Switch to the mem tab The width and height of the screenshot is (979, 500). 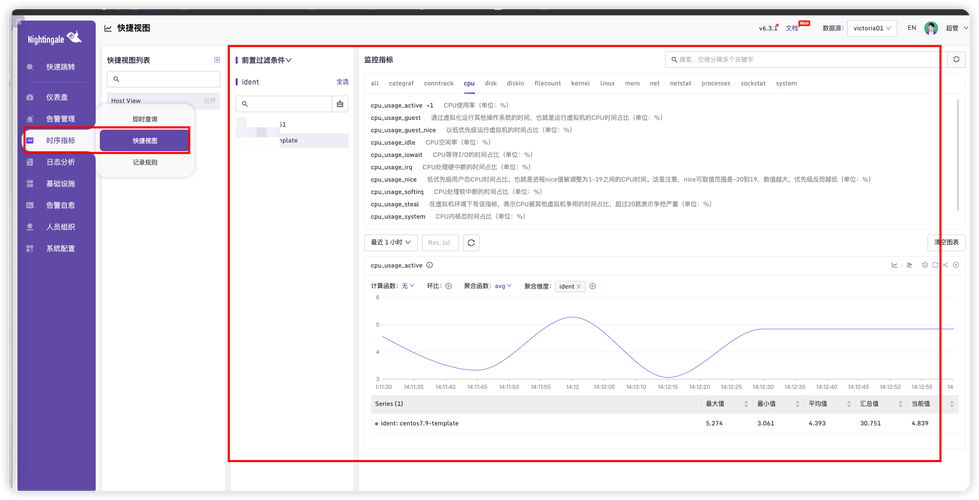click(632, 83)
